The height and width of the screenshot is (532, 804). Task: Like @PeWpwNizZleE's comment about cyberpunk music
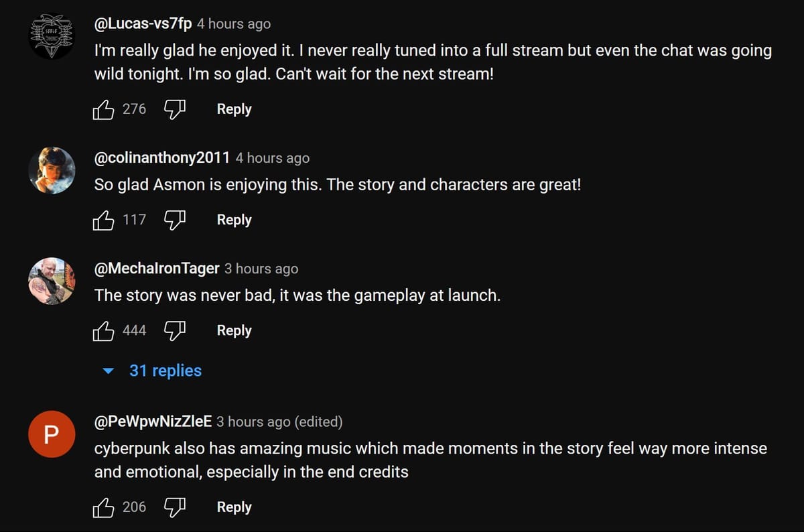pos(104,507)
